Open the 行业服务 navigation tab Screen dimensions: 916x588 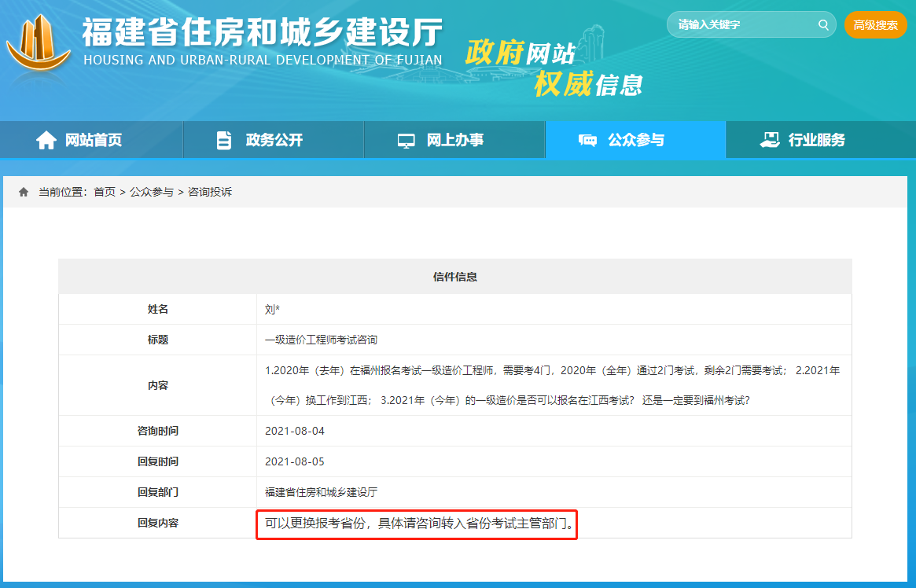coord(818,139)
